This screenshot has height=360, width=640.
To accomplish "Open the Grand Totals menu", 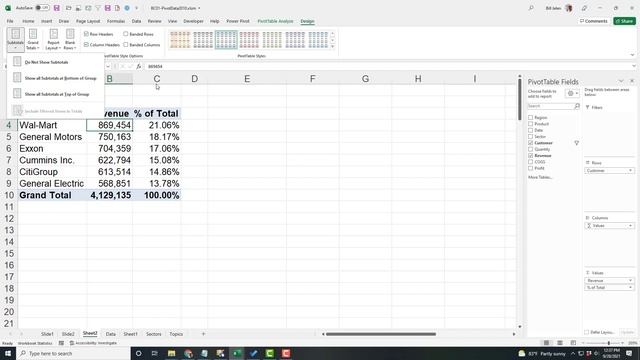I will tap(33, 40).
